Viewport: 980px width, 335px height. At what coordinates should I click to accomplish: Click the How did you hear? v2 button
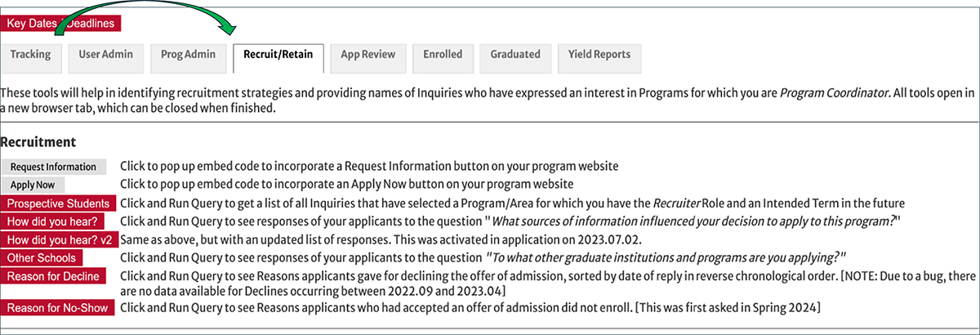(x=59, y=240)
